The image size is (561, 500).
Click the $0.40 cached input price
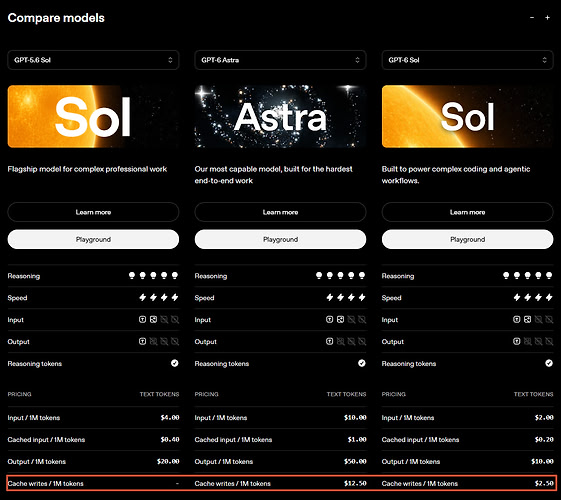click(x=170, y=439)
